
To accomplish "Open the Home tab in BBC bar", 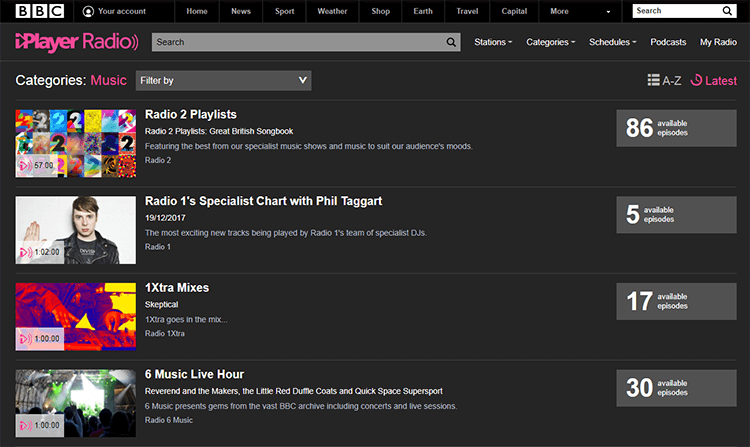I will 197,11.
